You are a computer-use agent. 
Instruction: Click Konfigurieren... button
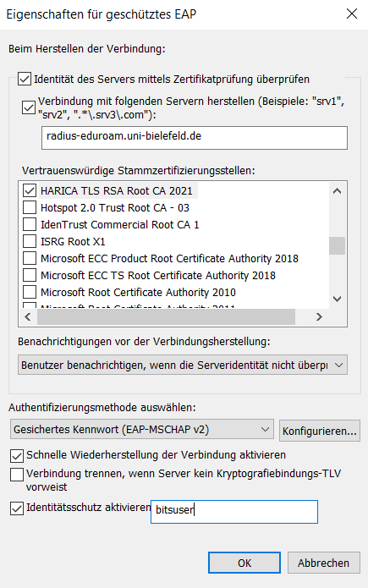[320, 431]
